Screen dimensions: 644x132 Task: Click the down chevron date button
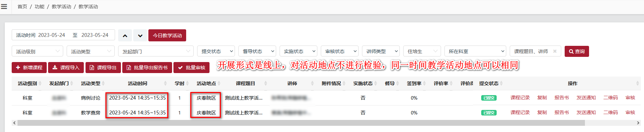tap(140, 35)
